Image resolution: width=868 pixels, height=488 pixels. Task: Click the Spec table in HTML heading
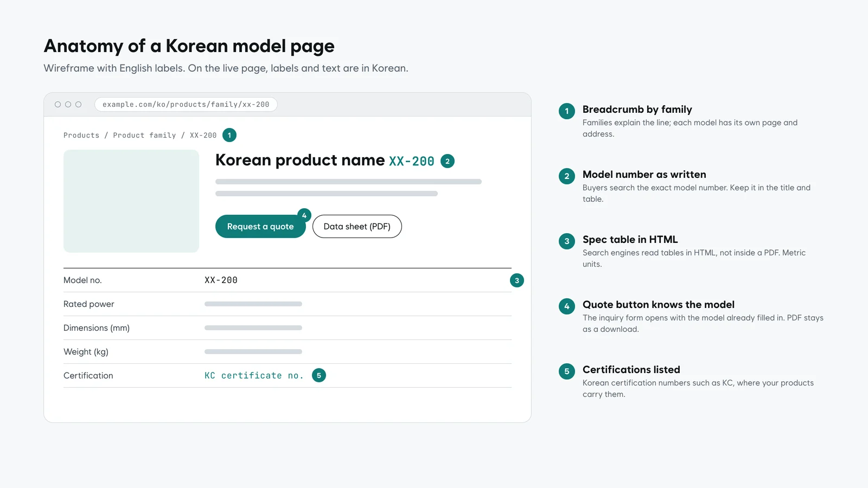[630, 240]
